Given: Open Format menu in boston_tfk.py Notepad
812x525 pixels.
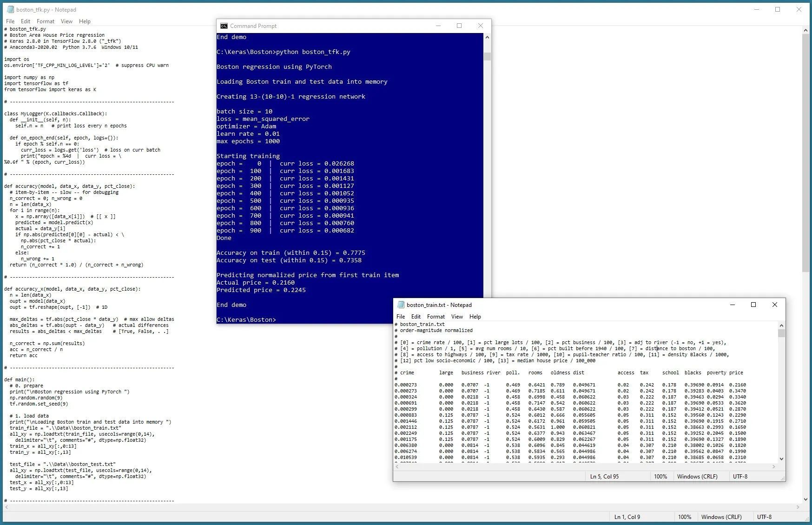Looking at the screenshot, I should click(x=46, y=21).
